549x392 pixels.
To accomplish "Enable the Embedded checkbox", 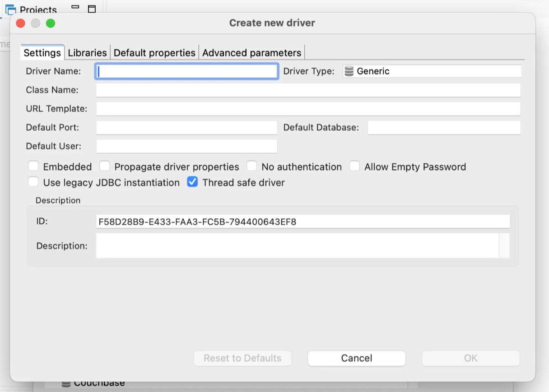I will pos(33,166).
